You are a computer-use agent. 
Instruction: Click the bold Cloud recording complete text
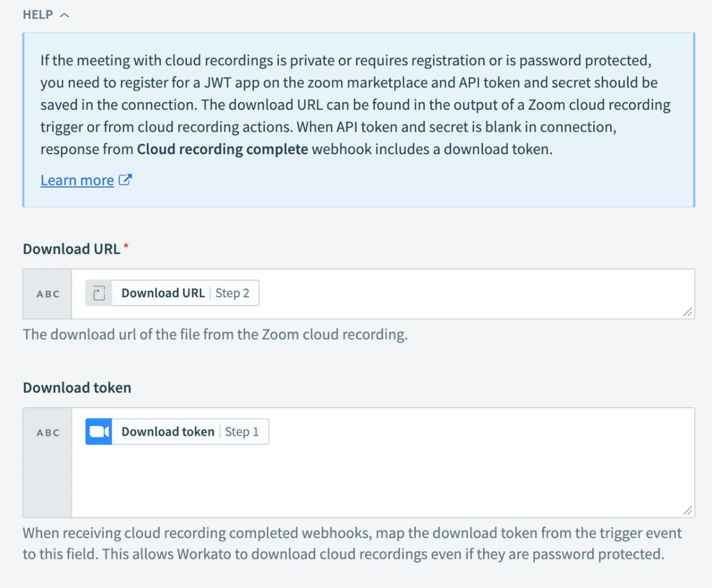223,150
